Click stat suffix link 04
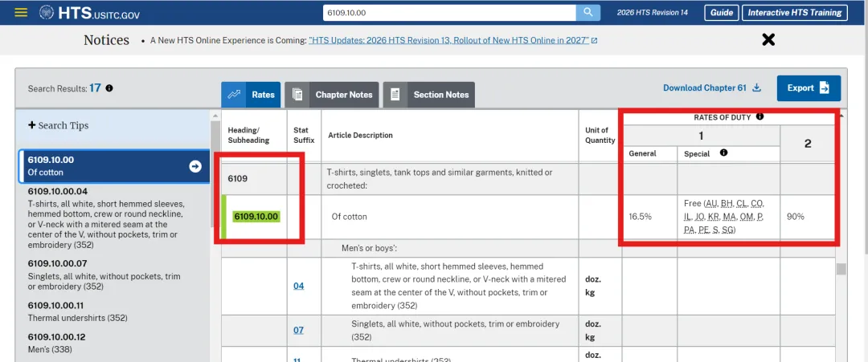This screenshot has height=362, width=868. [x=298, y=286]
